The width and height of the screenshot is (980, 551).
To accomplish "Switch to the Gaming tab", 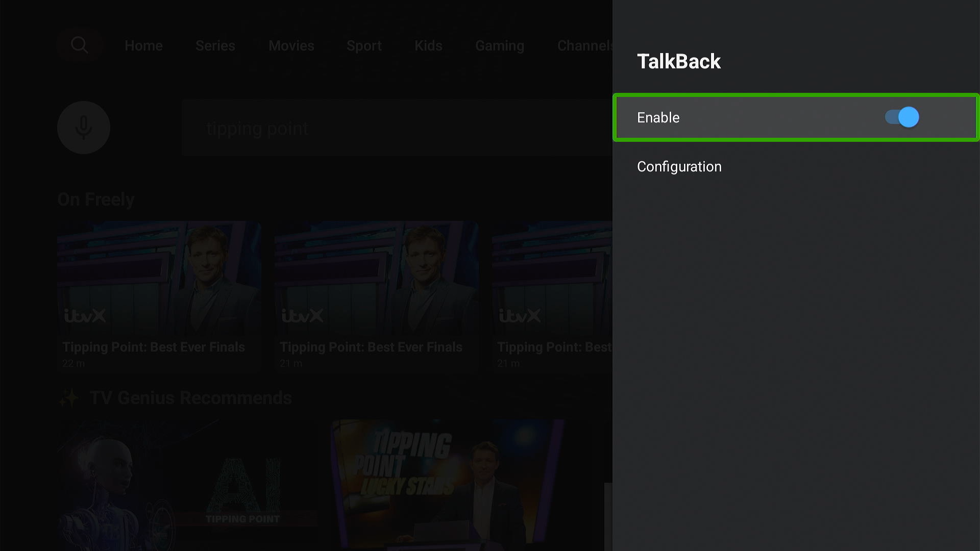I will point(500,46).
